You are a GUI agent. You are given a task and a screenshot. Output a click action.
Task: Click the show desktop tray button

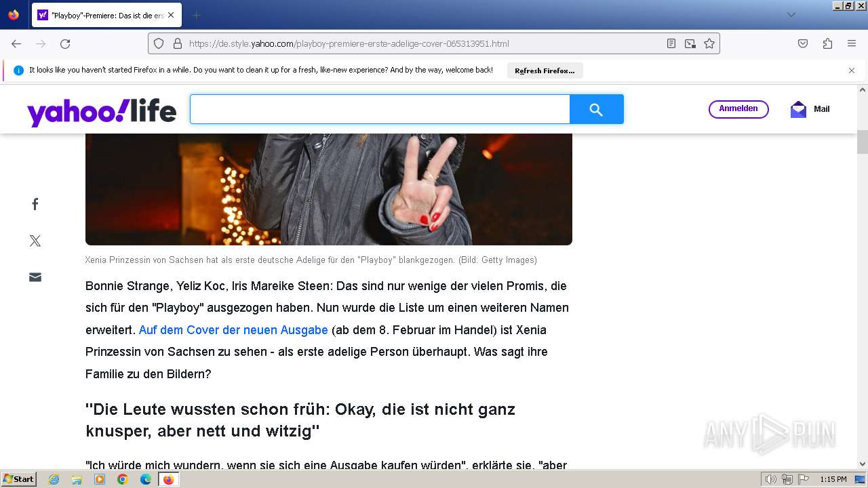(x=860, y=479)
